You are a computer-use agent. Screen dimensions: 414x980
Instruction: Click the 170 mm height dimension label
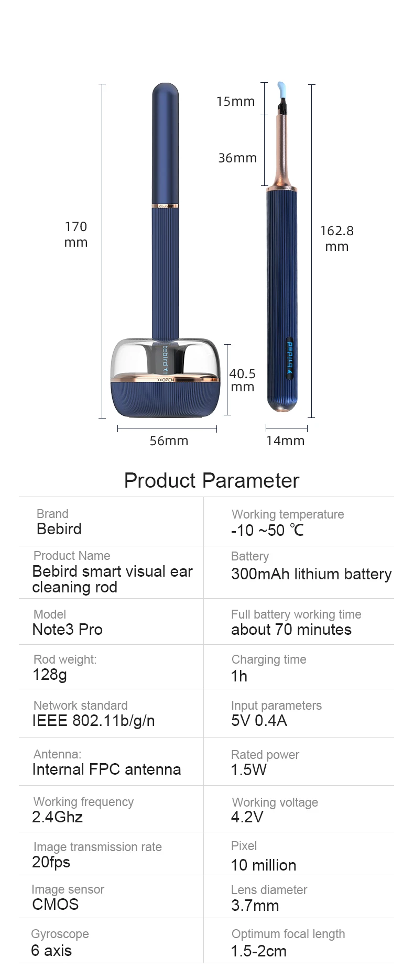click(76, 234)
